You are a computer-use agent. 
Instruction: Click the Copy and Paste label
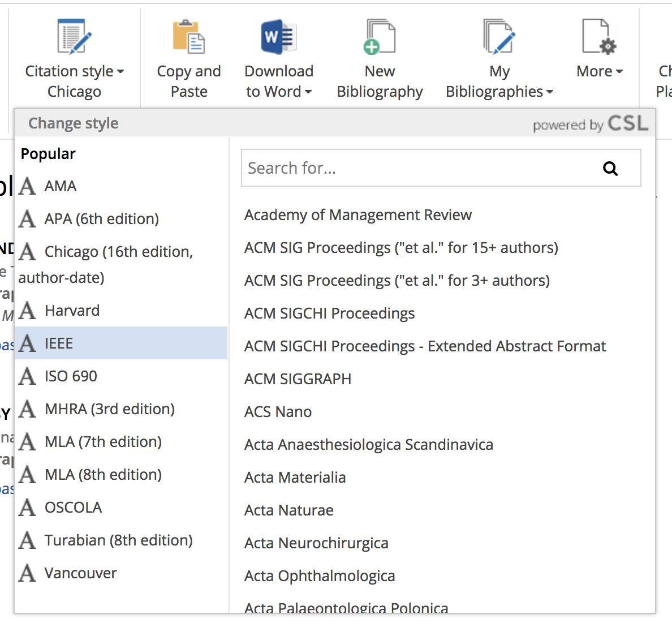coord(188,81)
